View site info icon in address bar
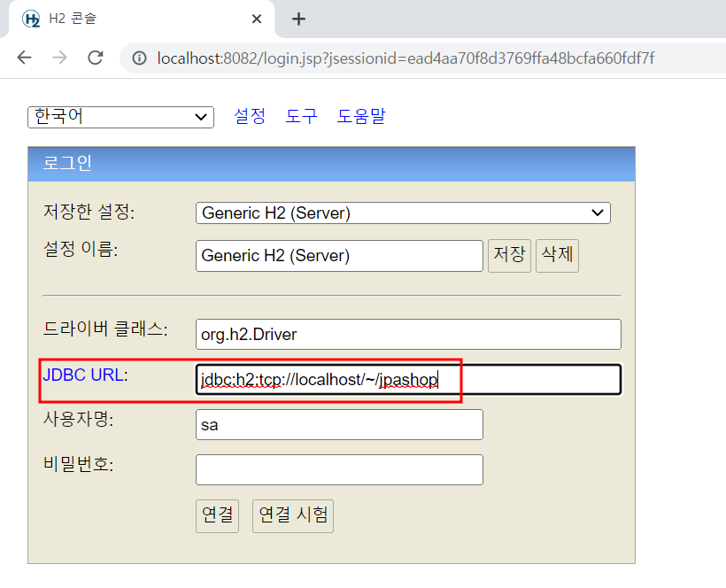The width and height of the screenshot is (726, 588). click(x=139, y=58)
